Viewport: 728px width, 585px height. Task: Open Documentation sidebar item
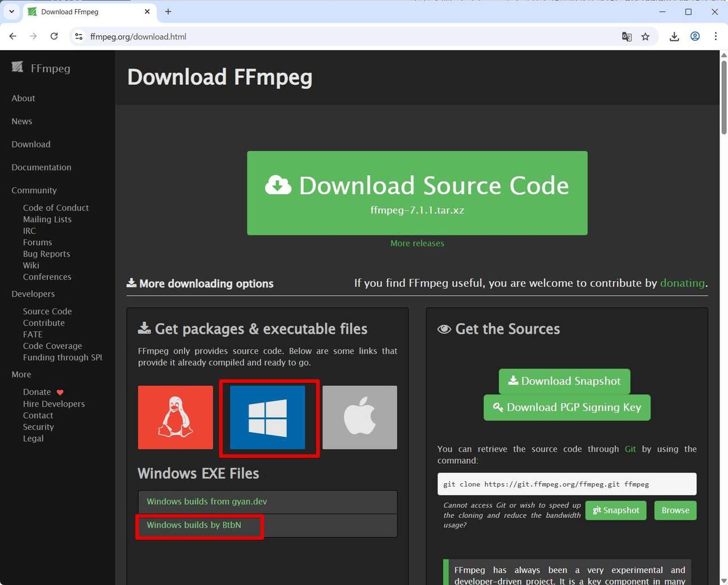[x=42, y=167]
